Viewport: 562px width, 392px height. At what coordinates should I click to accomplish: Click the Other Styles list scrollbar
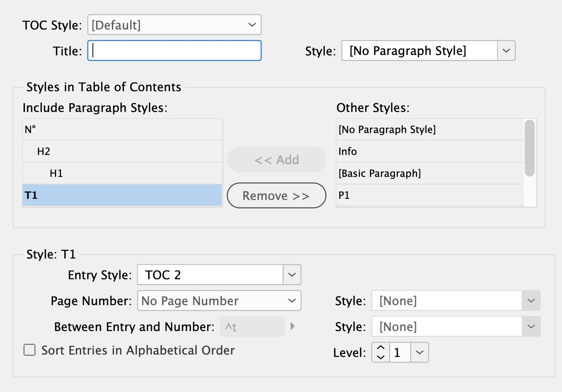pyautogui.click(x=530, y=148)
